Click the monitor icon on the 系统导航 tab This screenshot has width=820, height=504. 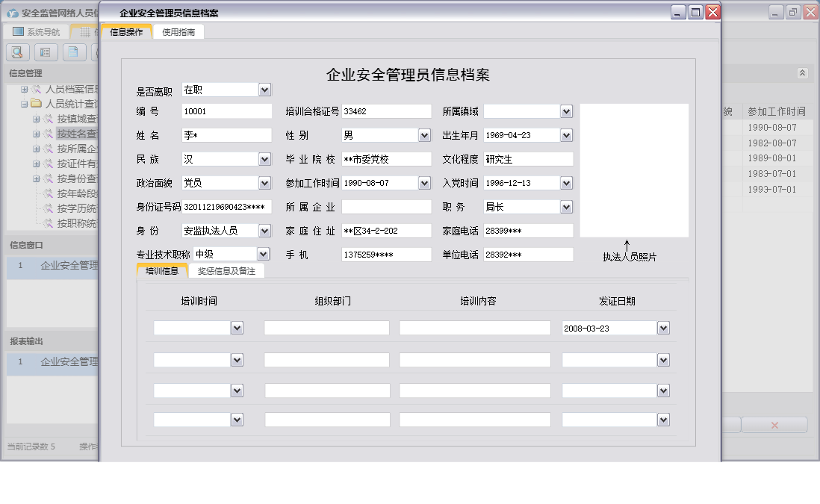pos(16,30)
